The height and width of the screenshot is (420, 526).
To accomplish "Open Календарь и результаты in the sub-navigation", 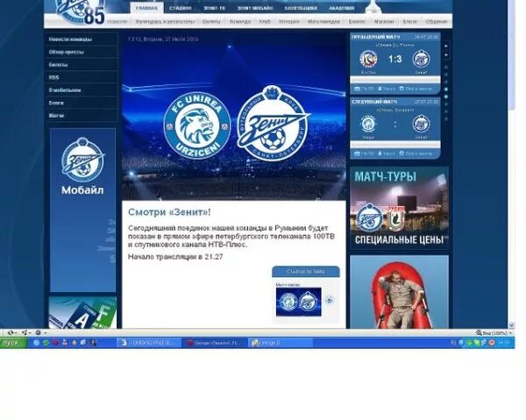I will pos(165,21).
